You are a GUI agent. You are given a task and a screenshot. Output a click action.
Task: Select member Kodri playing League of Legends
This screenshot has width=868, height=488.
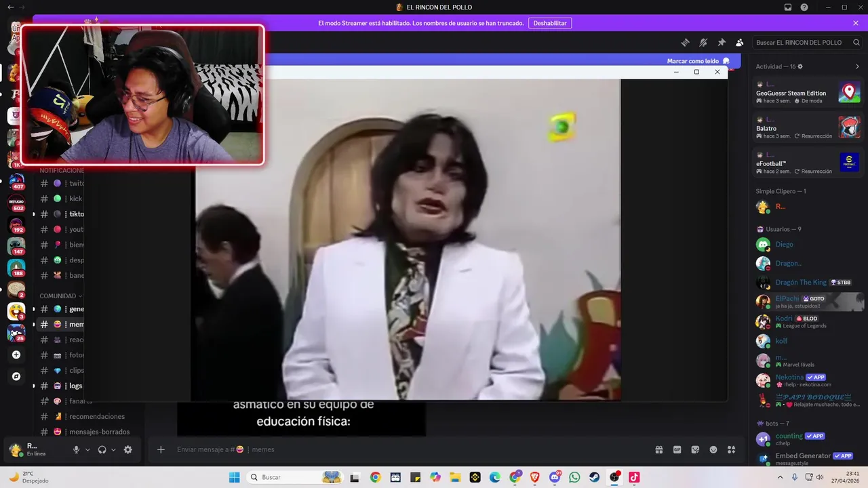point(808,321)
